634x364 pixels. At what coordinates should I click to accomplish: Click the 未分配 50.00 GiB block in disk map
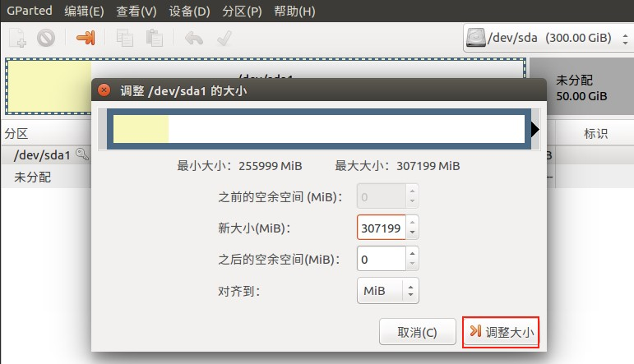581,87
